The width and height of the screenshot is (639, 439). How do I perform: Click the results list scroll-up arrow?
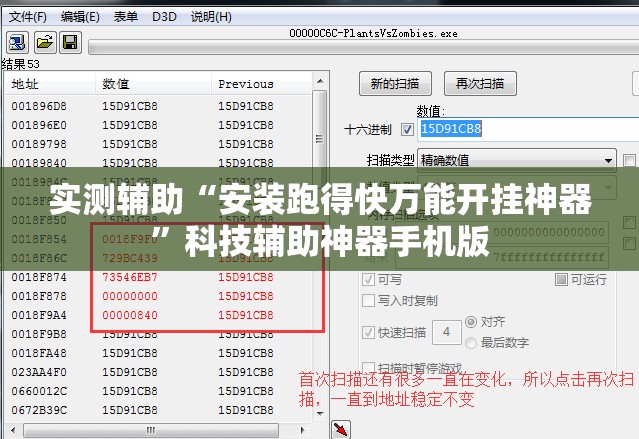pyautogui.click(x=320, y=82)
